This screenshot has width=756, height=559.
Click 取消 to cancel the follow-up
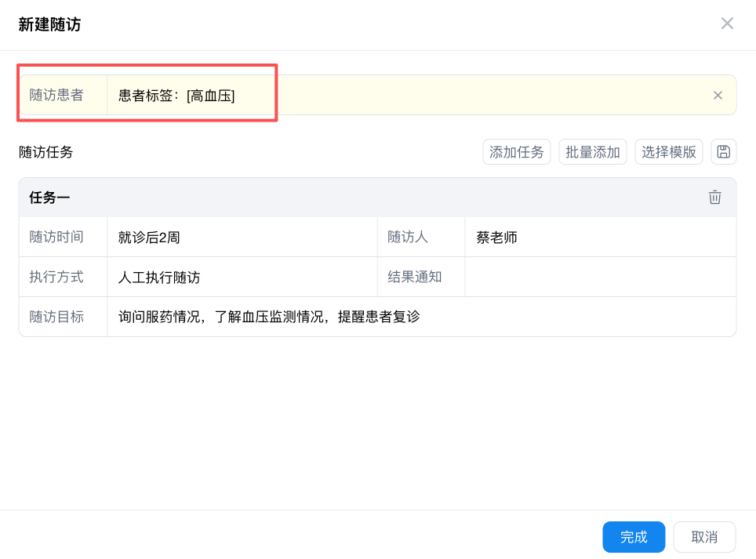(x=703, y=537)
